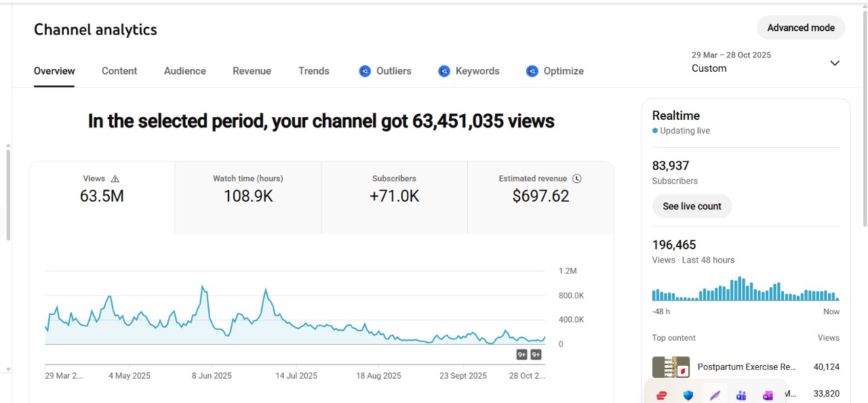868x403 pixels.
Task: Open Microsoft Teams tray icon
Action: pos(741,396)
